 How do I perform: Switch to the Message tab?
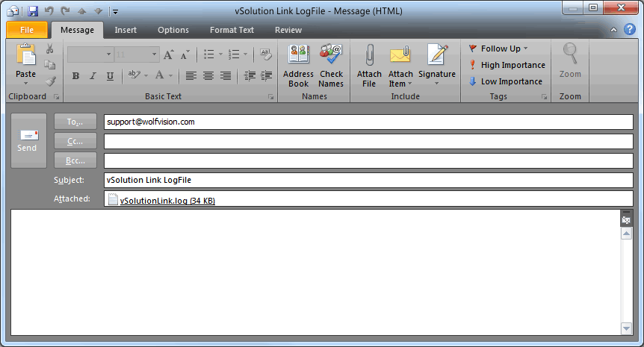click(x=77, y=30)
